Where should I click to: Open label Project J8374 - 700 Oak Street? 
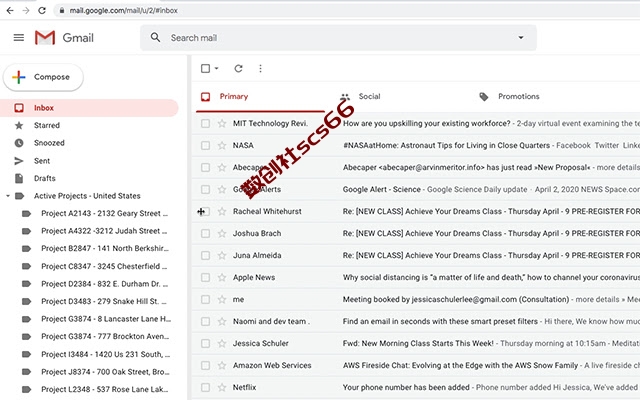click(x=105, y=372)
